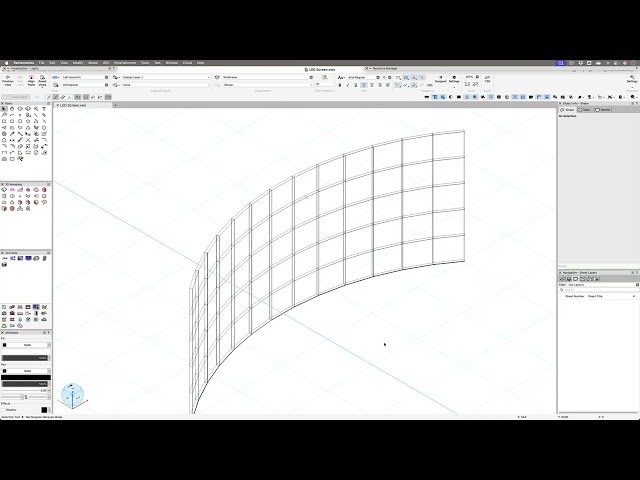Select first tool in 3D Modeling palette
This screenshot has width=640, height=480.
[4, 190]
